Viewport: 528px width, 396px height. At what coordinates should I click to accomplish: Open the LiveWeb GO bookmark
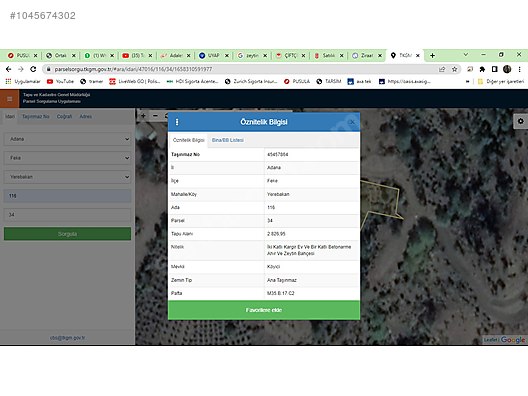[x=135, y=81]
